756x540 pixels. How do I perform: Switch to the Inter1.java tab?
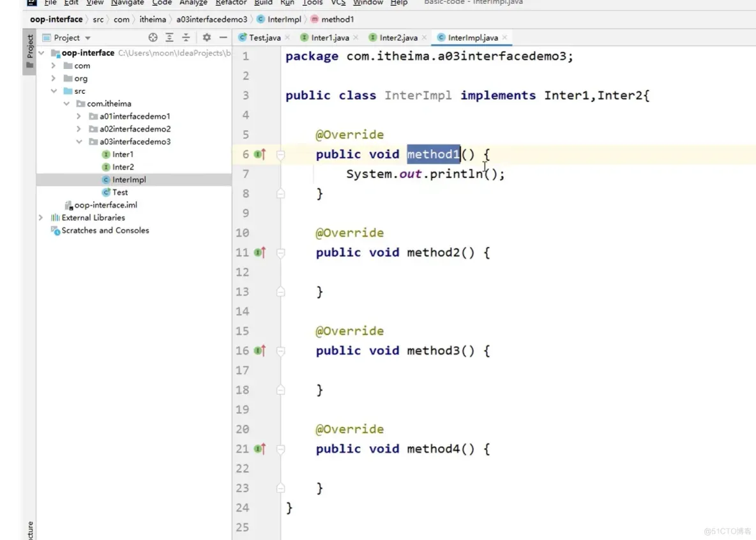[x=329, y=38]
